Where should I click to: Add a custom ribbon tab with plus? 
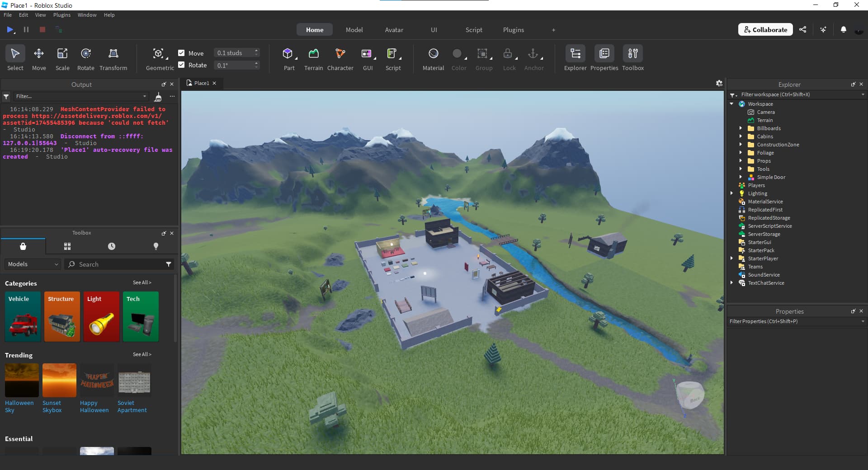tap(553, 30)
